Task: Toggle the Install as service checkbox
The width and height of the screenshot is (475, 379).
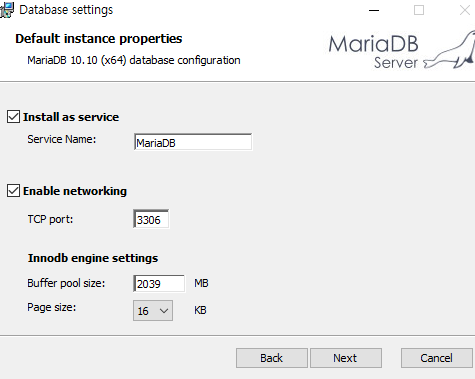Action: pyautogui.click(x=13, y=117)
